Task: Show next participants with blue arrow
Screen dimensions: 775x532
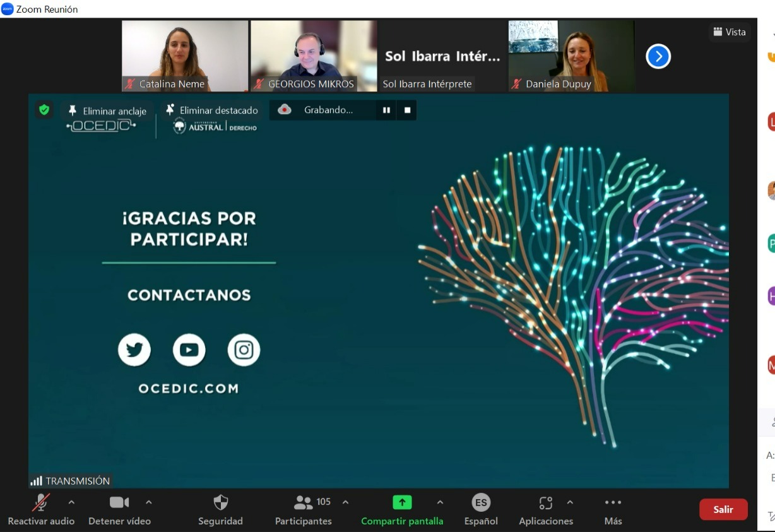Action: 658,57
